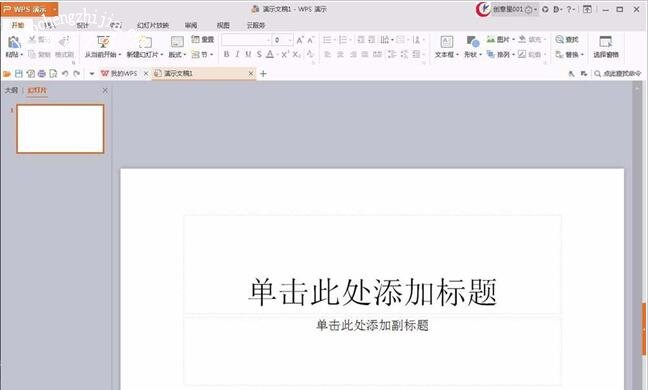The width and height of the screenshot is (648, 390).
Task: Start slideshow from current slide icon
Action: (103, 42)
